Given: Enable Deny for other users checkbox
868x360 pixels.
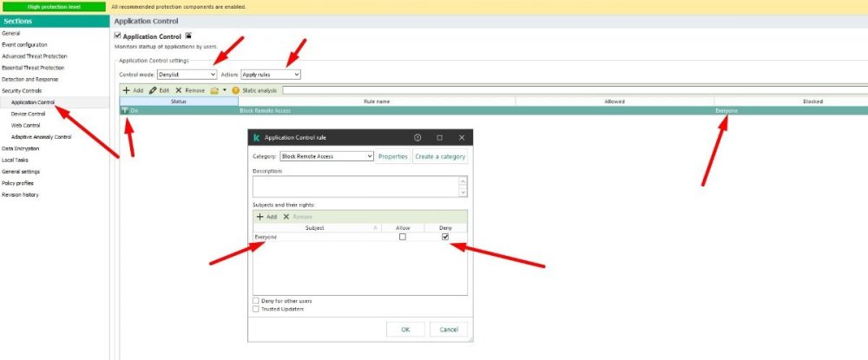Looking at the screenshot, I should point(256,301).
